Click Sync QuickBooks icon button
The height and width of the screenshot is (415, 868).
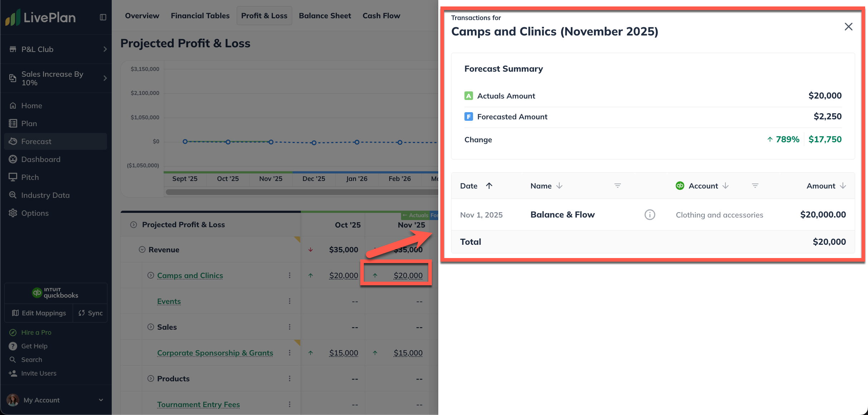[x=90, y=313]
